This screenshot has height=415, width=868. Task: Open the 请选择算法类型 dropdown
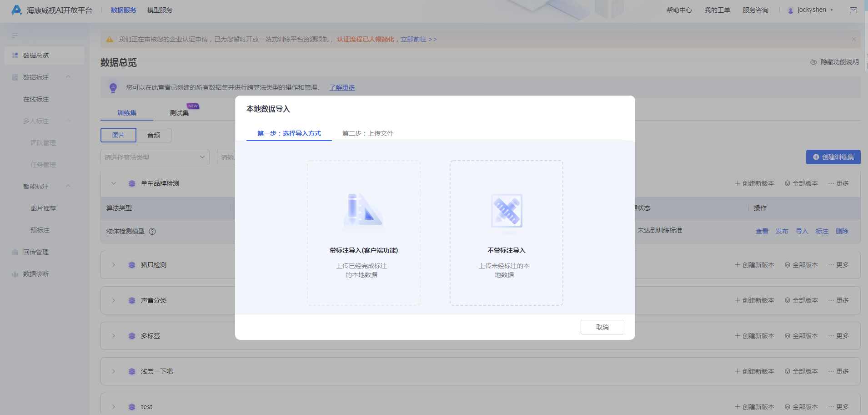click(x=155, y=157)
